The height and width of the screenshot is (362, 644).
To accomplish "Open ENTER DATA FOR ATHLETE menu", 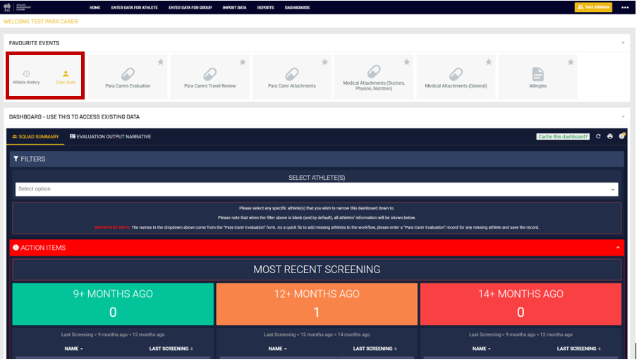I will [134, 7].
